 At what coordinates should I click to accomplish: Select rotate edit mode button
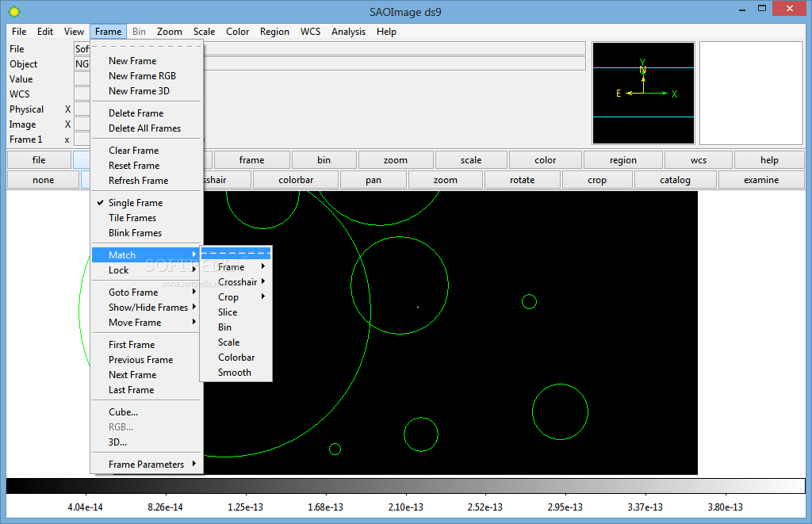[x=522, y=180]
